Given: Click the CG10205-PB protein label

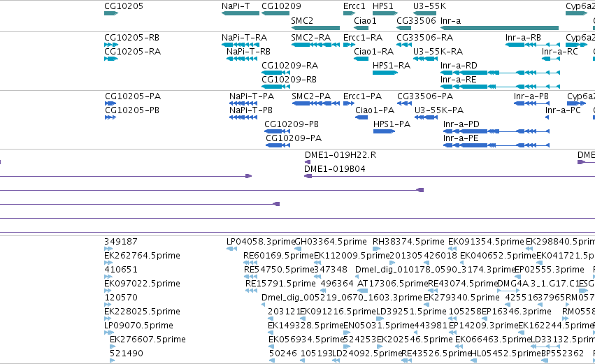Looking at the screenshot, I should [132, 110].
